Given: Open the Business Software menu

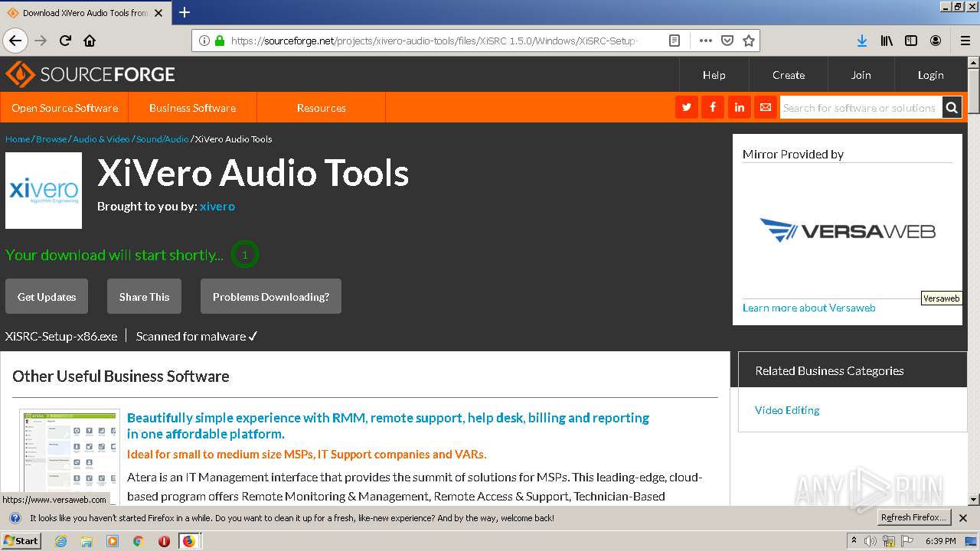Looking at the screenshot, I should click(192, 107).
